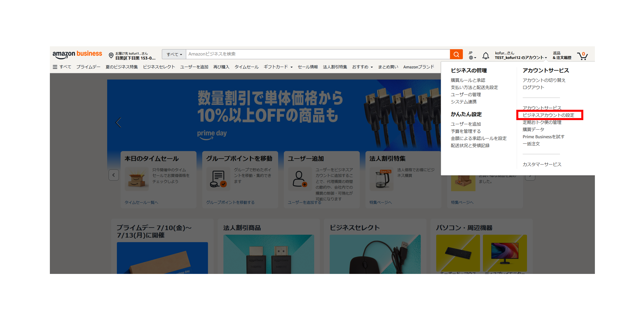The width and height of the screenshot is (644, 322).
Task: Click カスタマーサービス in account menu
Action: (542, 164)
